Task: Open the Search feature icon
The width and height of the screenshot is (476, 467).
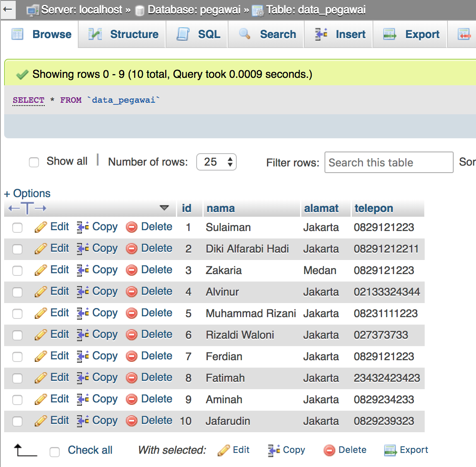Action: coord(245,34)
